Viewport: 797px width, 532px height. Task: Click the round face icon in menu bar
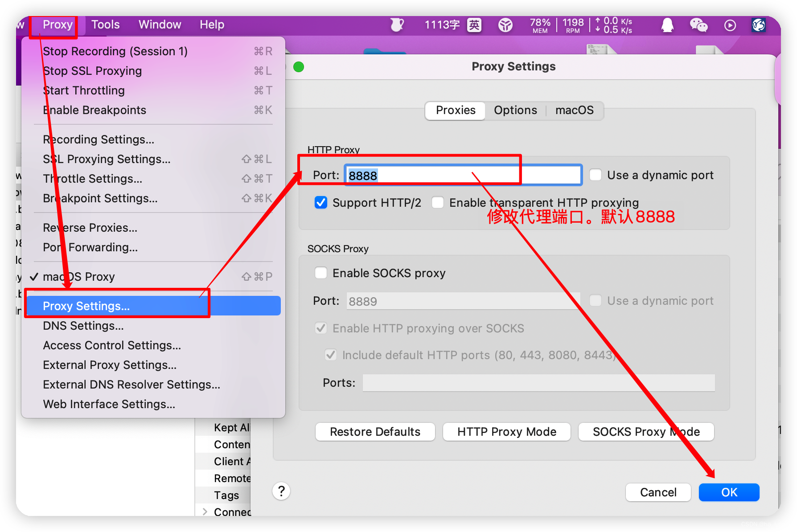(x=505, y=25)
